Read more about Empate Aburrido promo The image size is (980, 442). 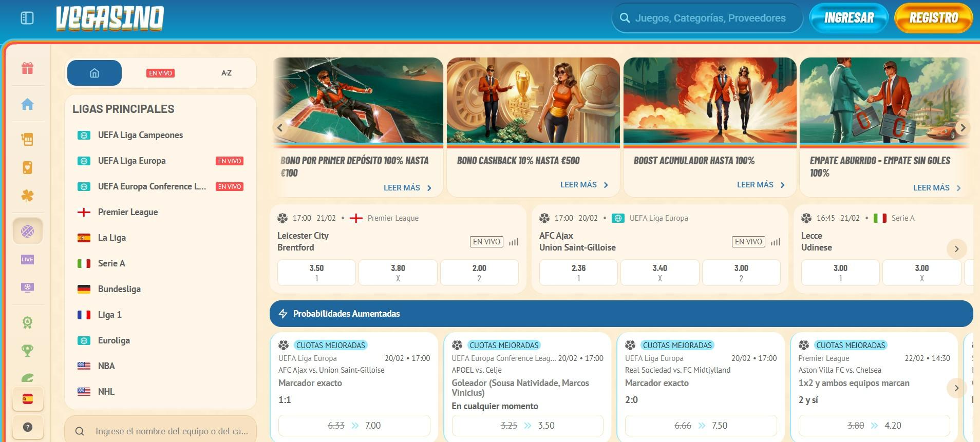(x=937, y=188)
